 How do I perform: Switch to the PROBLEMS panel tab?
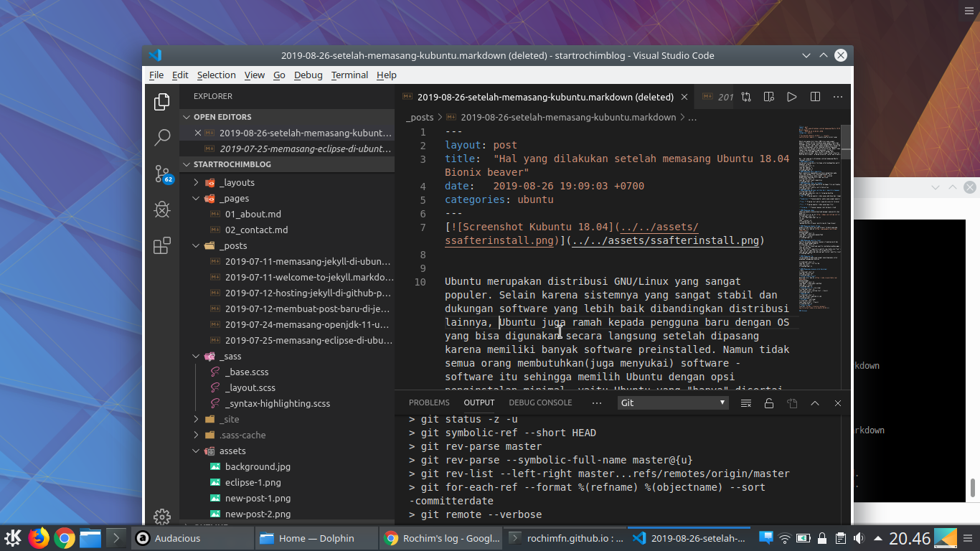[x=429, y=403]
